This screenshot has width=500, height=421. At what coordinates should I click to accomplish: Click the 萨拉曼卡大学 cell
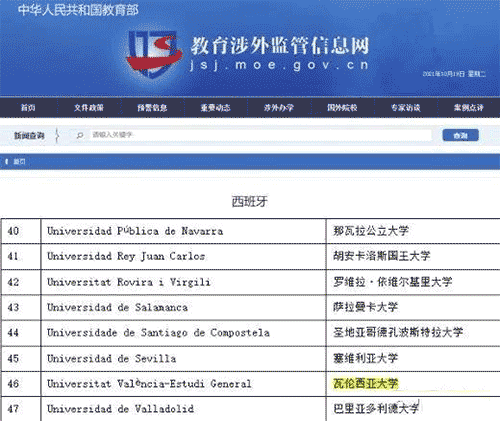click(x=413, y=307)
